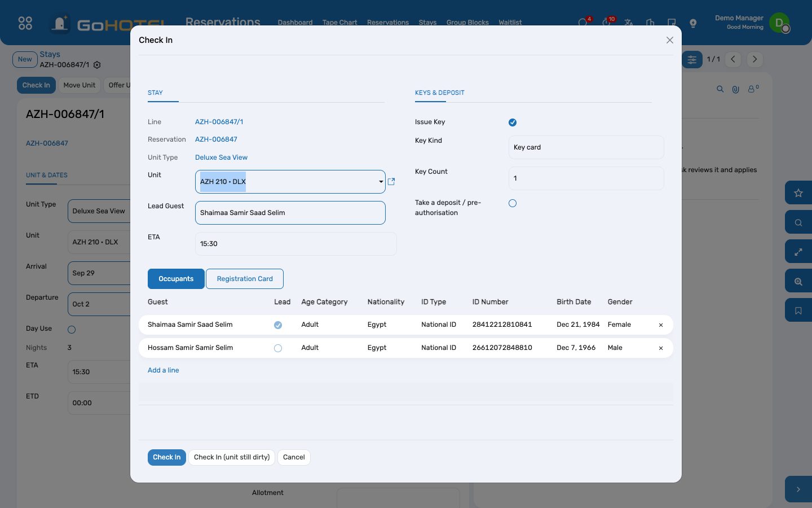Go to previous record arrow
The image size is (812, 508).
coord(733,59)
